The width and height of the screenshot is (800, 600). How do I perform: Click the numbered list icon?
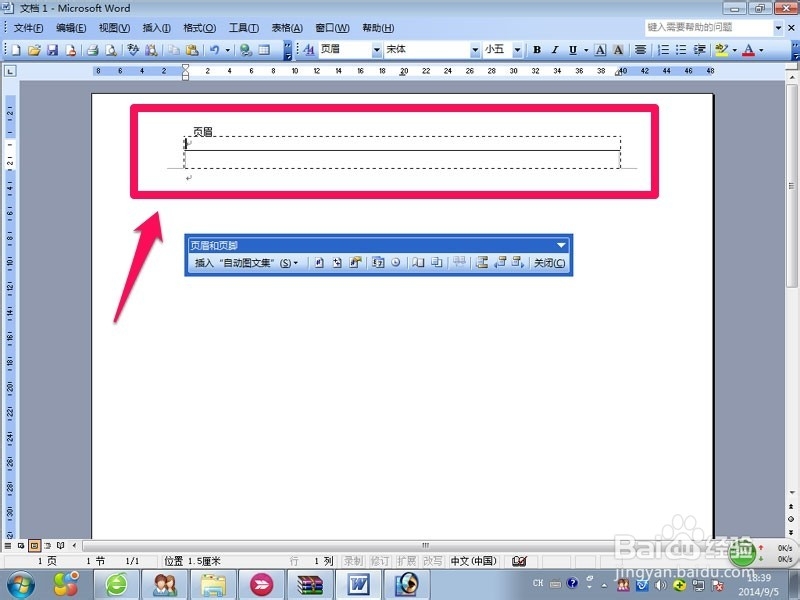[x=663, y=50]
